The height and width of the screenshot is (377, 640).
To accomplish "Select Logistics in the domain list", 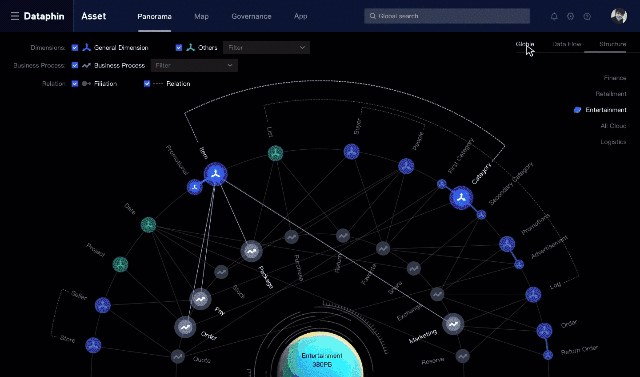I will 613,142.
